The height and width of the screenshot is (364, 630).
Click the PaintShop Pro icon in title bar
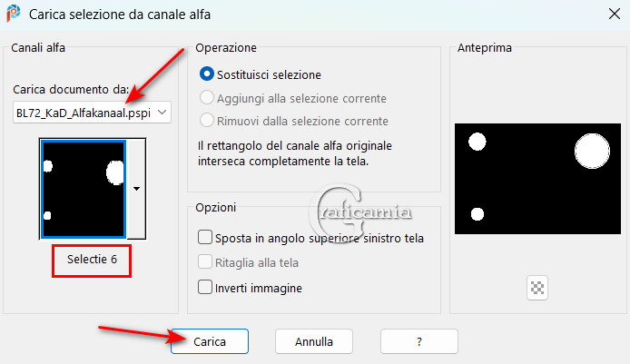point(14,15)
